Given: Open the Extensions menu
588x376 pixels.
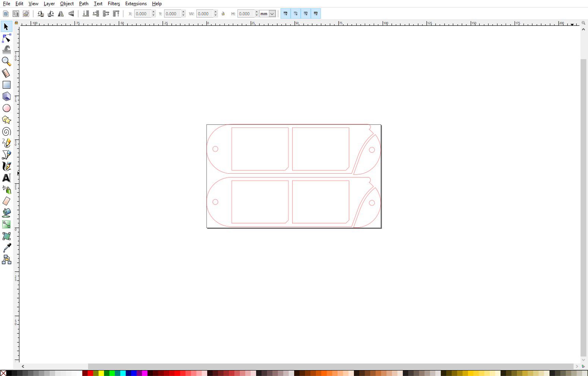Looking at the screenshot, I should click(x=136, y=4).
